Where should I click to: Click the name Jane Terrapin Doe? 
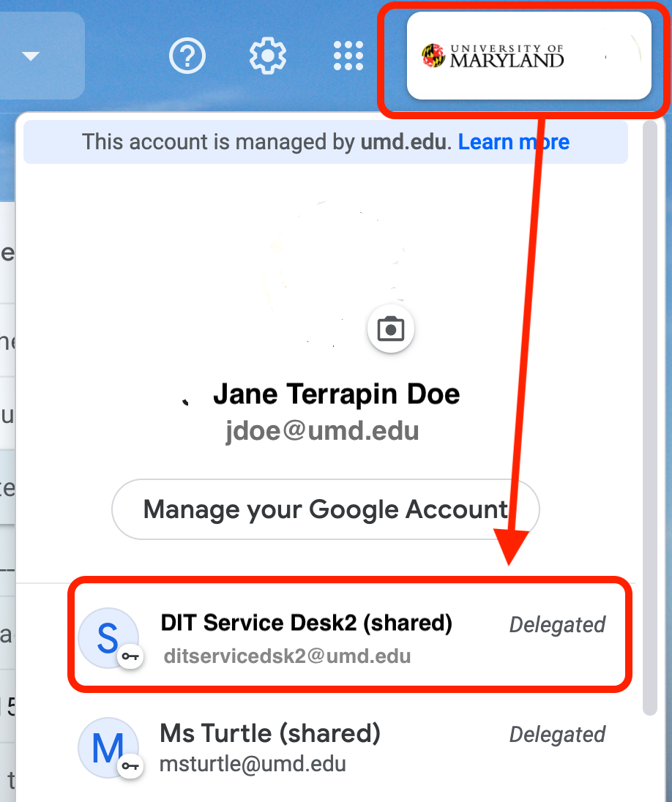pyautogui.click(x=336, y=394)
